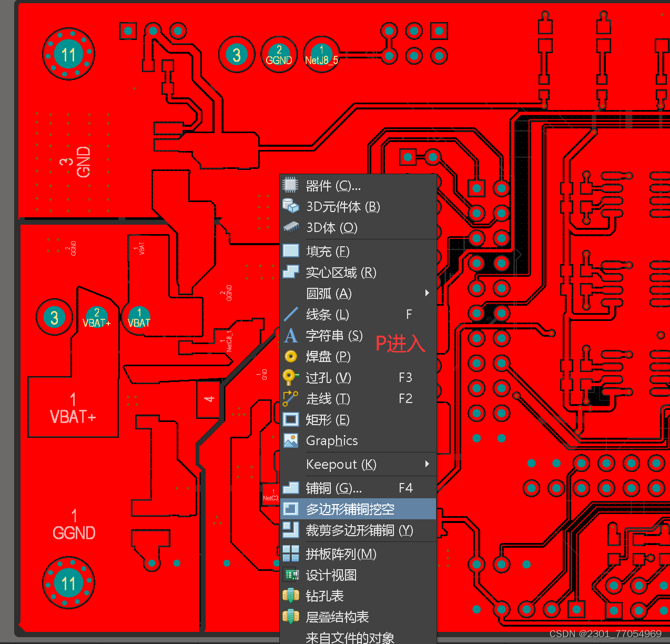Click the 过孔 (V) via icon
This screenshot has width=670, height=644.
291,377
